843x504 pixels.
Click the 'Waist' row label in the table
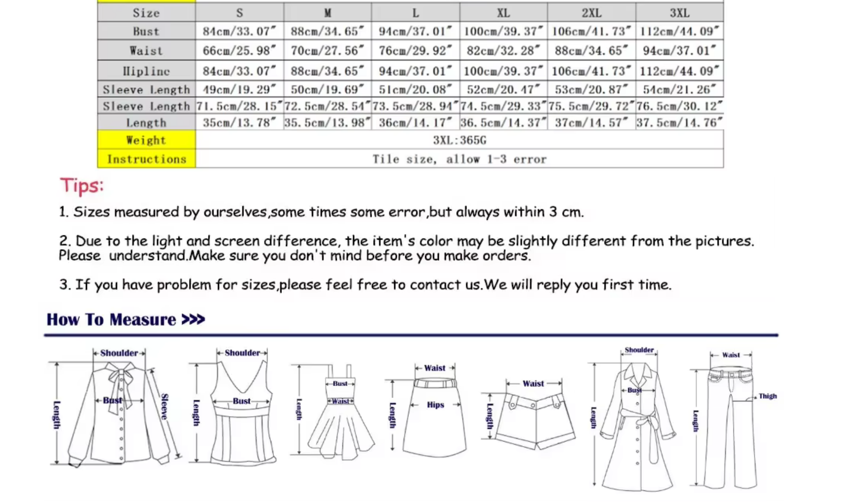pyautogui.click(x=146, y=51)
